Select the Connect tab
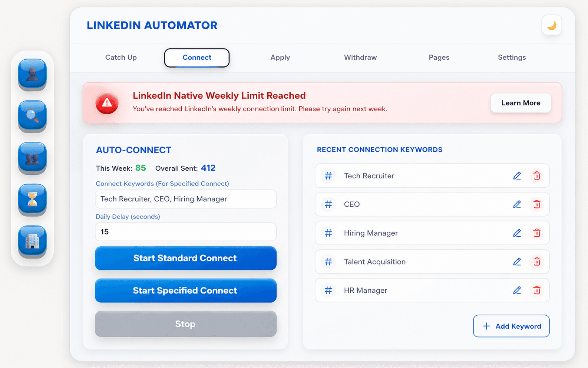The height and width of the screenshot is (368, 588). tap(197, 57)
